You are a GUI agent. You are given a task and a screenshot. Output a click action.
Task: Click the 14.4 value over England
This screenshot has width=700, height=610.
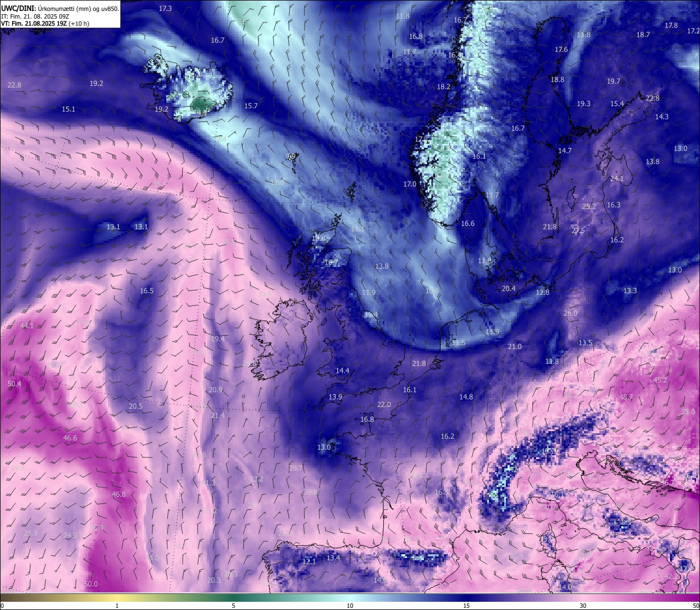tap(342, 371)
